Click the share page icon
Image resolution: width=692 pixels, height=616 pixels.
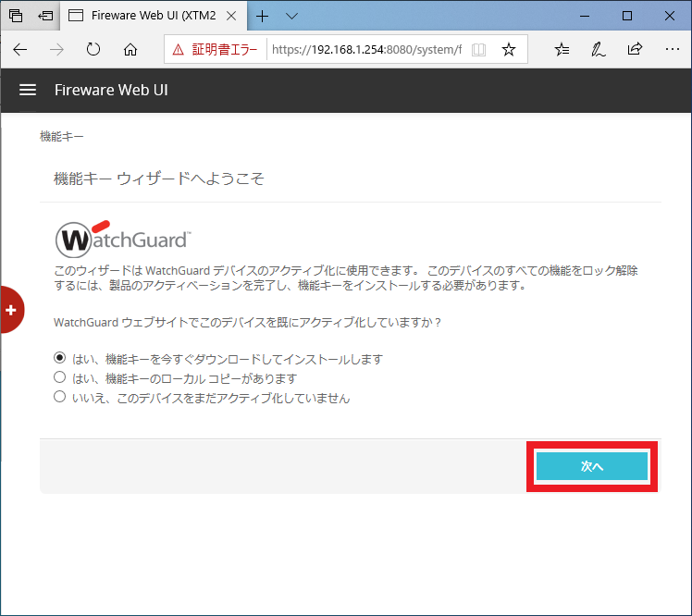pos(635,48)
